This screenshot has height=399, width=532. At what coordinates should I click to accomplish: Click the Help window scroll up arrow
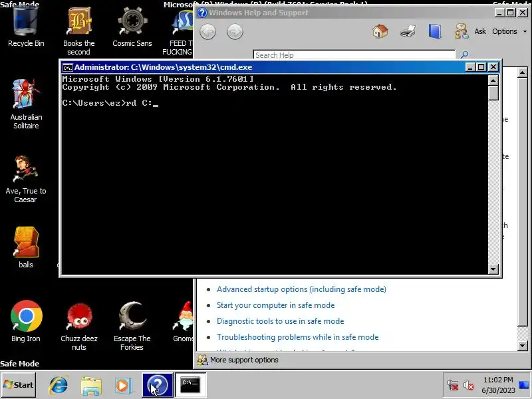523,72
